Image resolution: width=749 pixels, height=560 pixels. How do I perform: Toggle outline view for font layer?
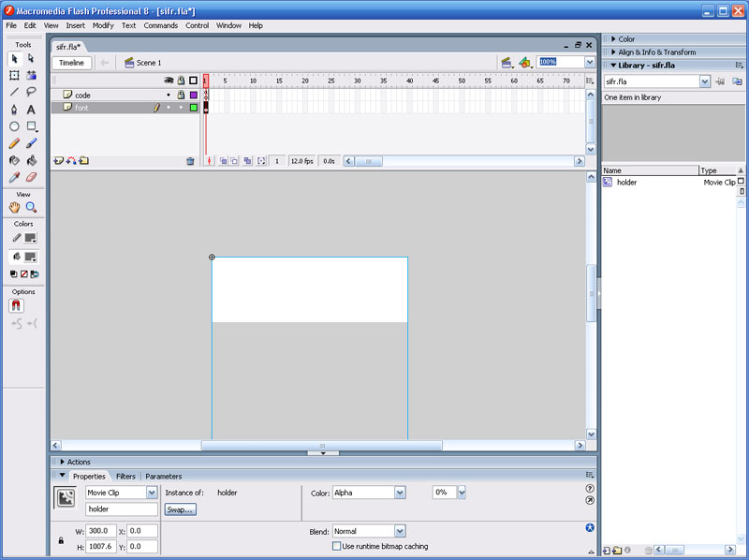pos(194,108)
